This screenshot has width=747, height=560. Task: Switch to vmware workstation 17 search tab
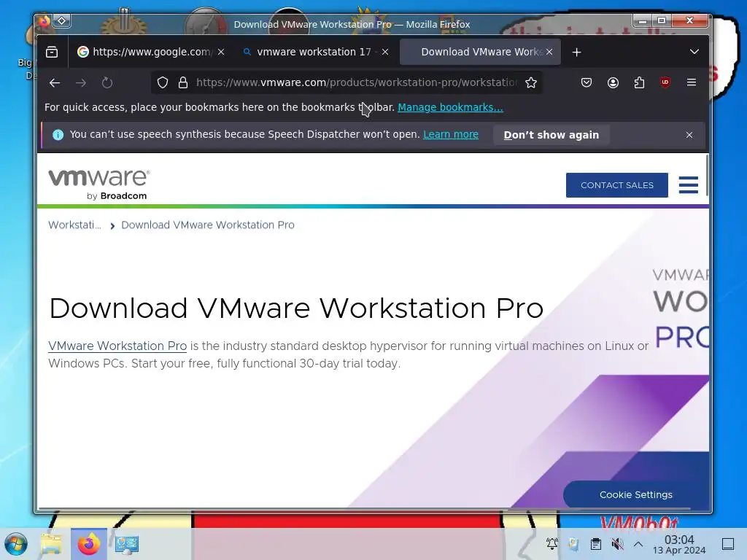click(314, 52)
